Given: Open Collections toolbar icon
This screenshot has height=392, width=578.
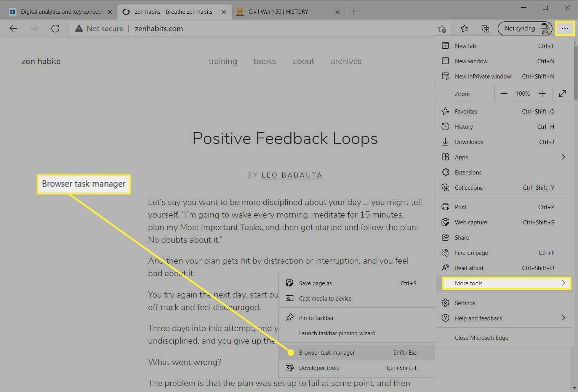Looking at the screenshot, I should click(485, 29).
